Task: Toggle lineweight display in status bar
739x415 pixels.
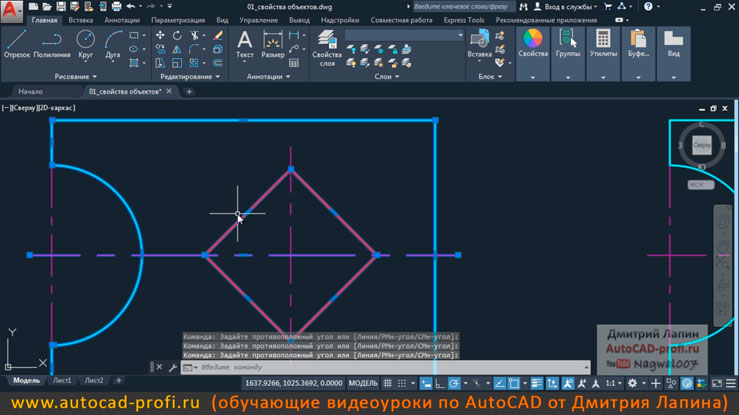Action: tap(536, 383)
